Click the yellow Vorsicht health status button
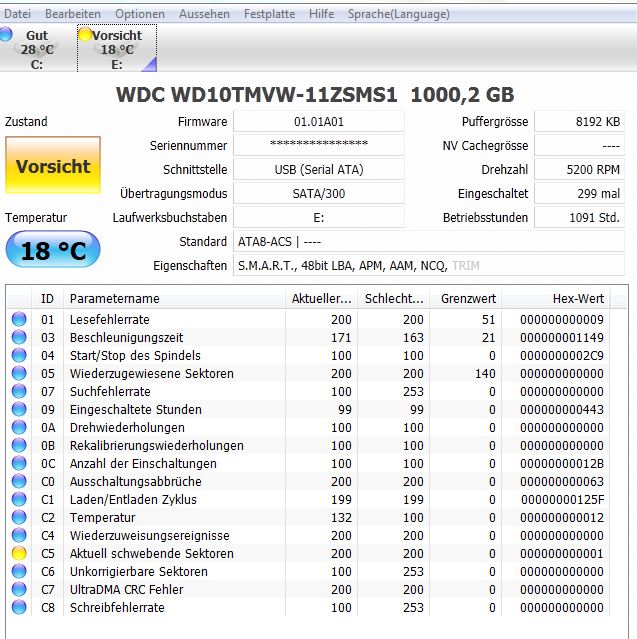 click(53, 165)
